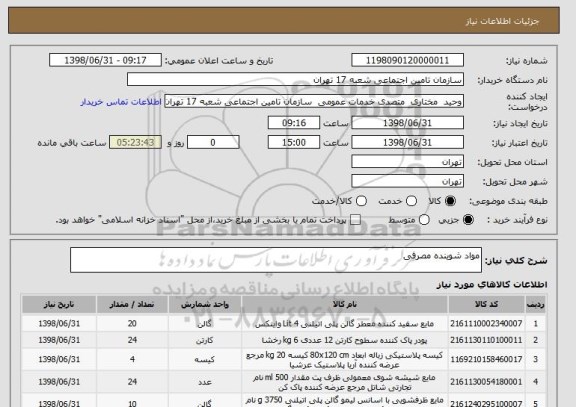Click the جزئیات اطلاعات نیاز header title
The height and width of the screenshot is (407, 576).
point(502,21)
